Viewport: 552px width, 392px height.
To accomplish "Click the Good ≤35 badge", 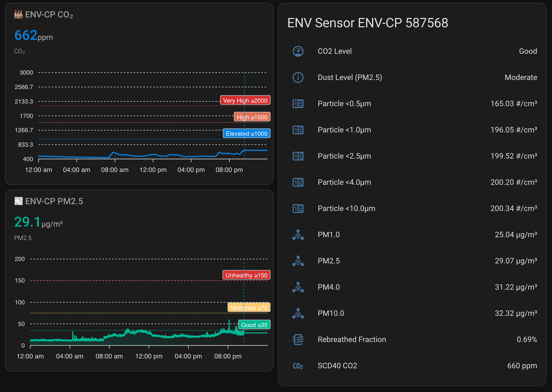I will pos(254,324).
